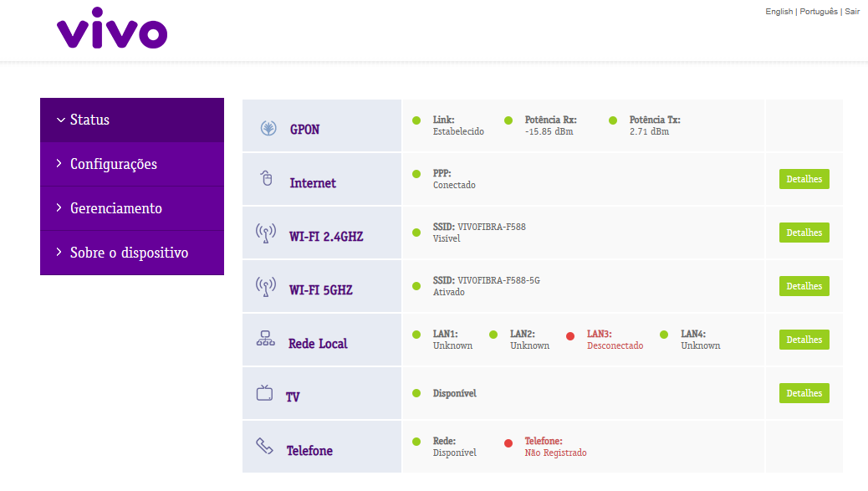Click the green VIVOFIBRA-F588 SSID status dot
The height and width of the screenshot is (491, 868).
(416, 233)
